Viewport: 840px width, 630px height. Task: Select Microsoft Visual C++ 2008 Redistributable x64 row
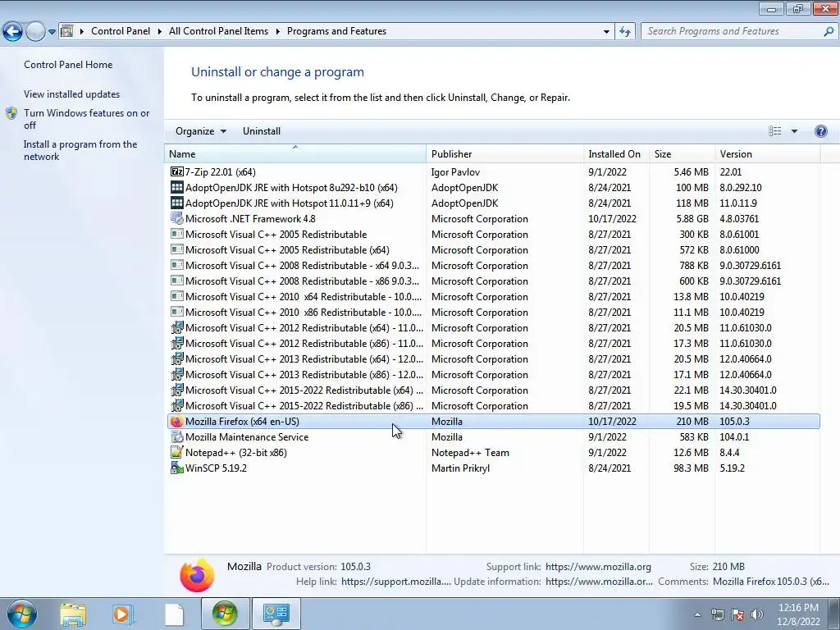coord(493,266)
